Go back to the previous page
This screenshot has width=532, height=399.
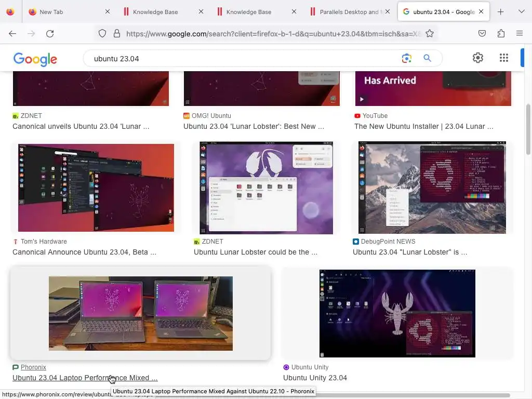[x=12, y=34]
